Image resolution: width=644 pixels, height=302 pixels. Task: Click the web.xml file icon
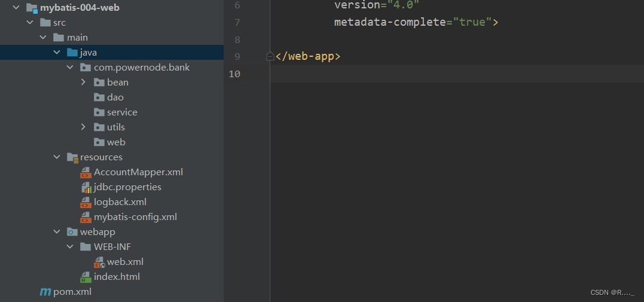(x=99, y=262)
